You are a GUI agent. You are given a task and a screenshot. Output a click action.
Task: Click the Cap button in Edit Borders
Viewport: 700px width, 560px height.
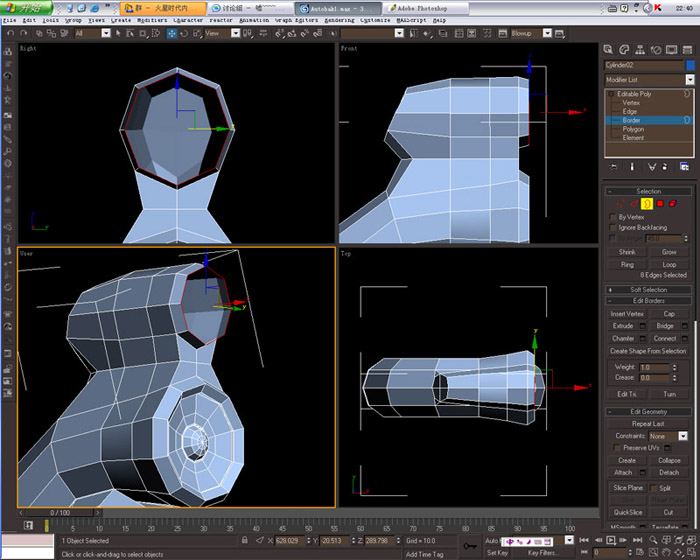tap(669, 314)
